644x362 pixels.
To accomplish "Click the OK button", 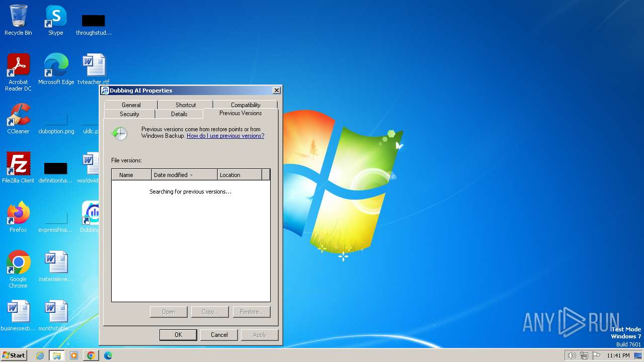I will [x=178, y=335].
